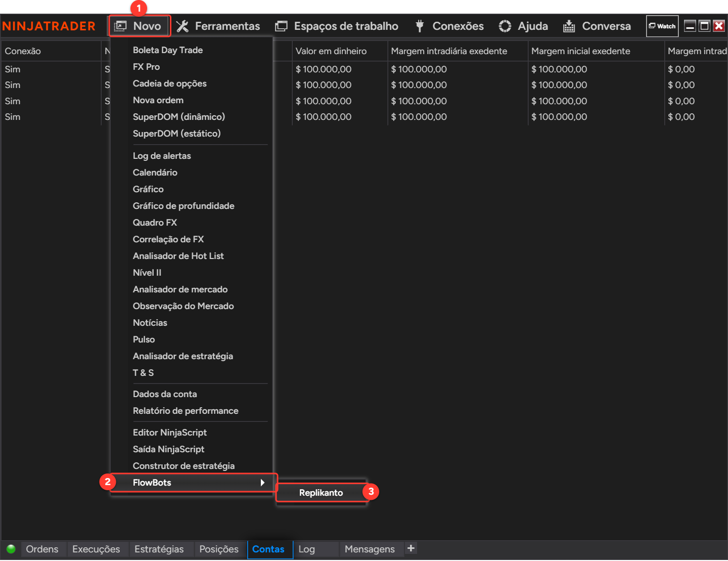The height and width of the screenshot is (561, 728).
Task: Click the green connection status indicator
Action: click(x=11, y=549)
